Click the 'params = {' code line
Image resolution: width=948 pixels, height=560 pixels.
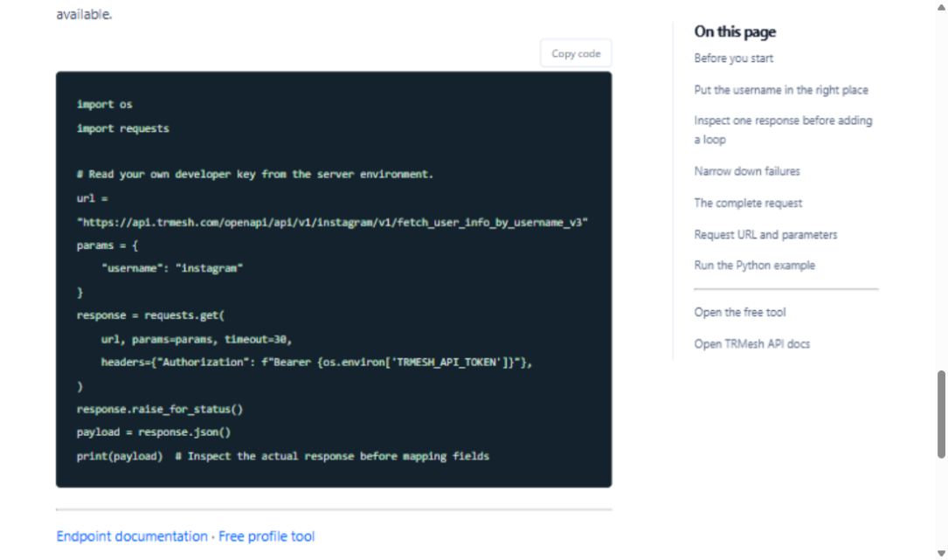click(x=107, y=245)
